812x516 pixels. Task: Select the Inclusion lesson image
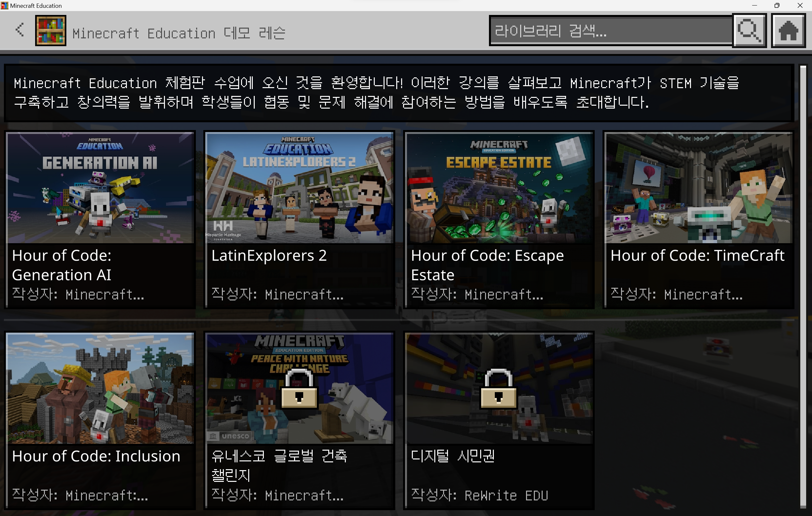100,388
